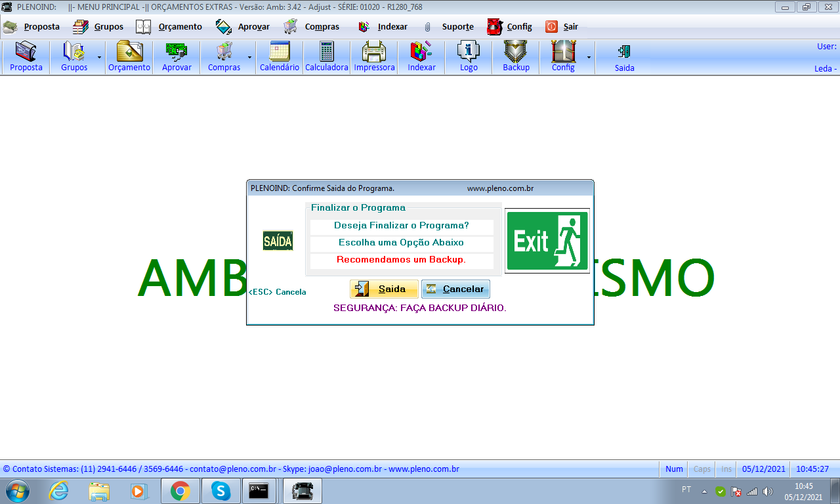This screenshot has width=840, height=504.
Task: Switch to the command prompt taskbar icon
Action: (259, 491)
